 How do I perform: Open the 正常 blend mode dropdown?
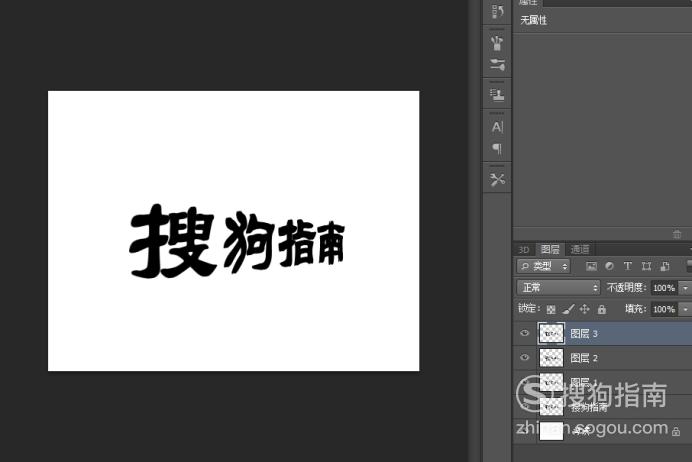(x=558, y=288)
